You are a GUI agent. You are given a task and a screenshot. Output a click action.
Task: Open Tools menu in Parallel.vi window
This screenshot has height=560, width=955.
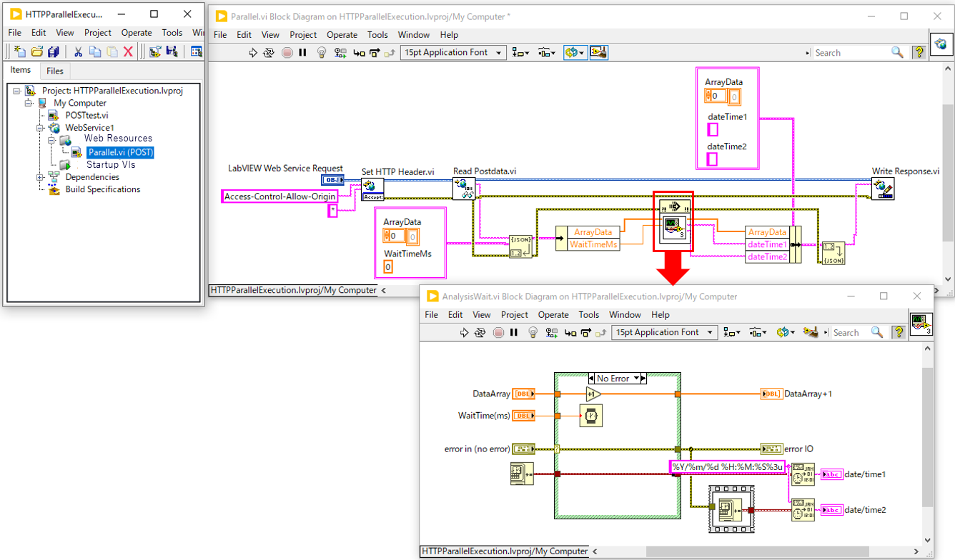(377, 34)
